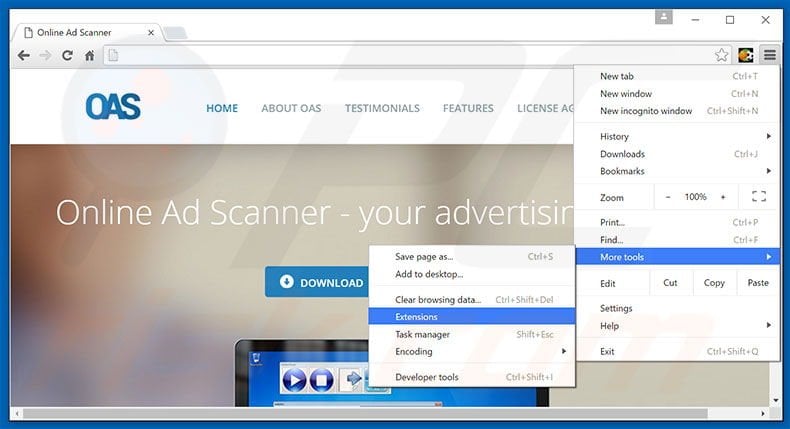Decrease zoom with minus button

[x=668, y=197]
